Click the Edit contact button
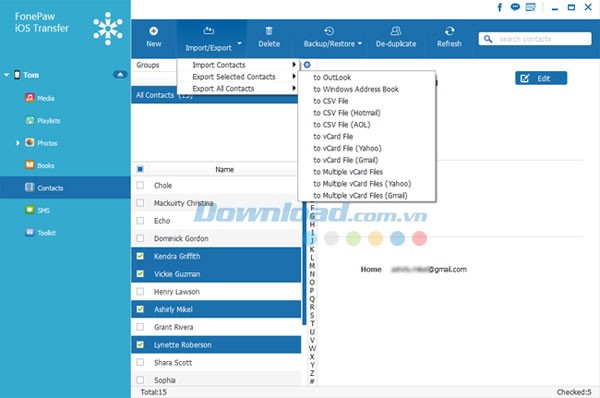This screenshot has height=398, width=600. click(541, 78)
